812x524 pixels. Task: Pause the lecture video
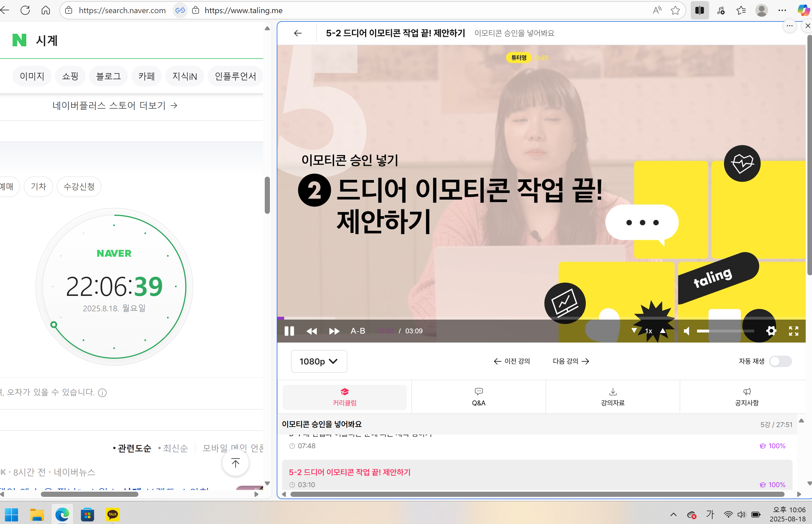coord(289,331)
